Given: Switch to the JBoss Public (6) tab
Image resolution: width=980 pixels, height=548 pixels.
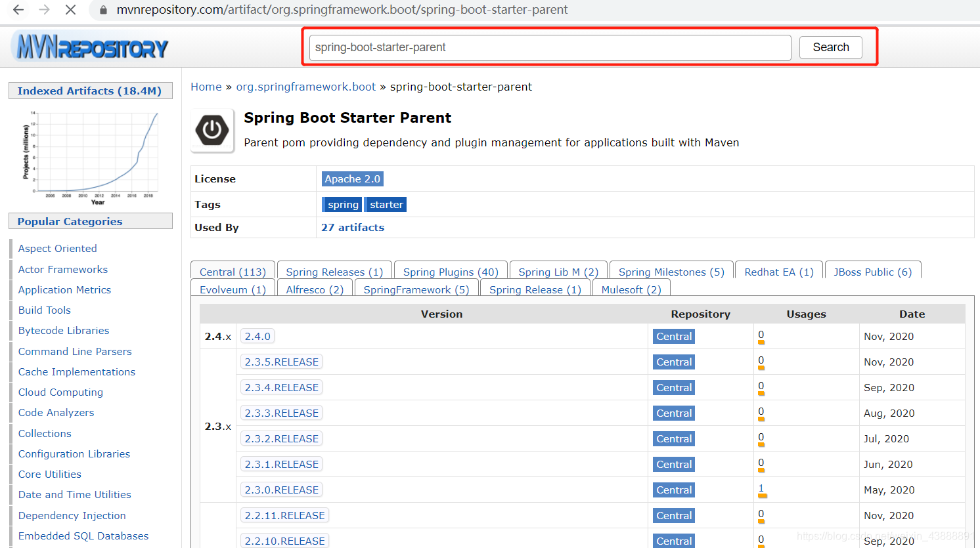Looking at the screenshot, I should 873,270.
